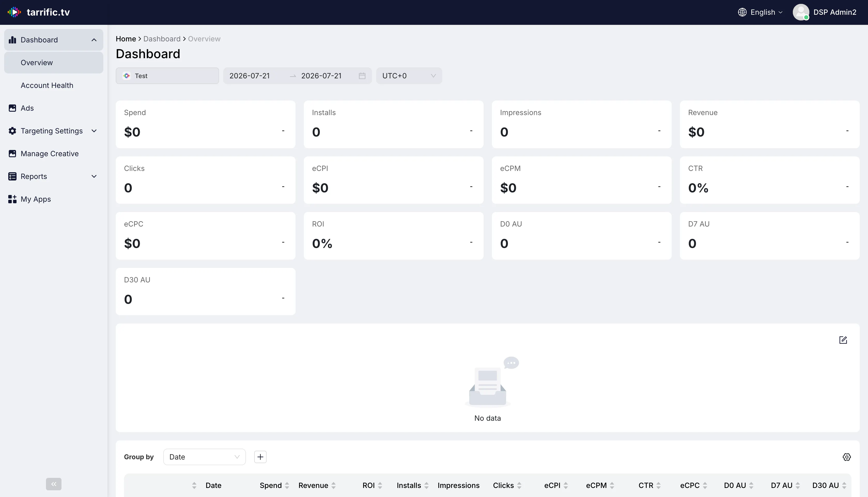Click the Date table column header
The width and height of the screenshot is (868, 497).
pyautogui.click(x=213, y=485)
